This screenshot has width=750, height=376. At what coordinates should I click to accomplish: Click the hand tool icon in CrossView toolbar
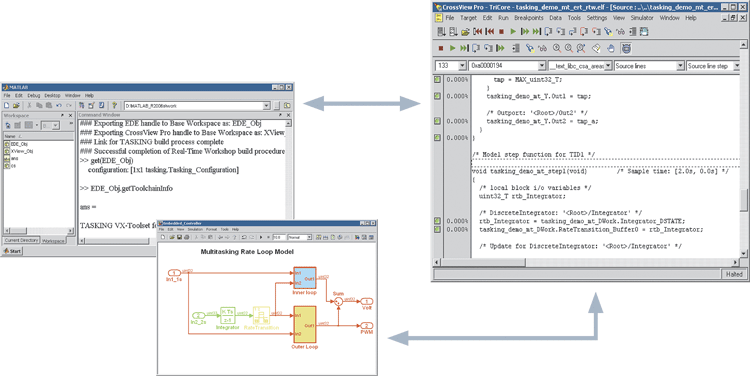tap(611, 48)
